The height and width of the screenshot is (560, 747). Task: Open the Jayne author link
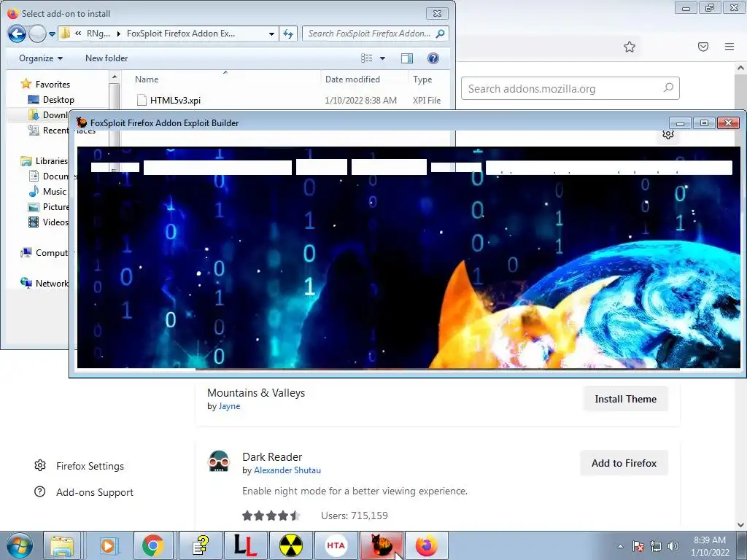[x=229, y=406]
